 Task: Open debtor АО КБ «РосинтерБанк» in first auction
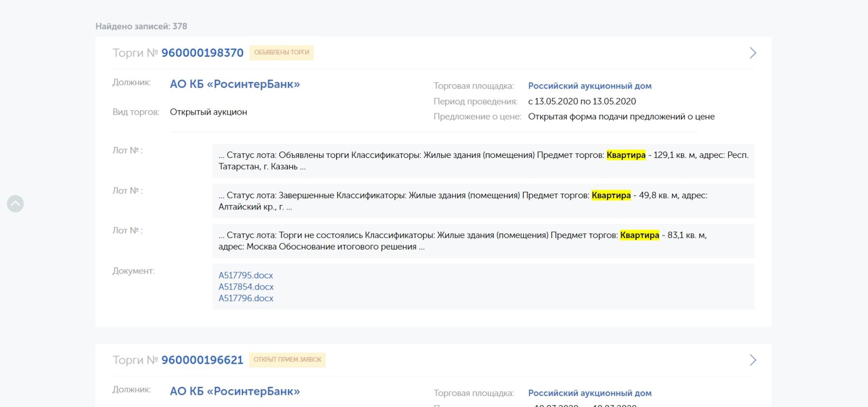click(235, 84)
